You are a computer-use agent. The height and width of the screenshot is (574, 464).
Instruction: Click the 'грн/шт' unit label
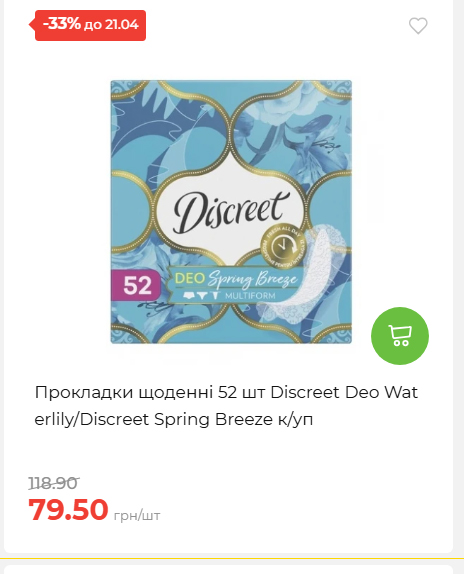click(x=137, y=516)
